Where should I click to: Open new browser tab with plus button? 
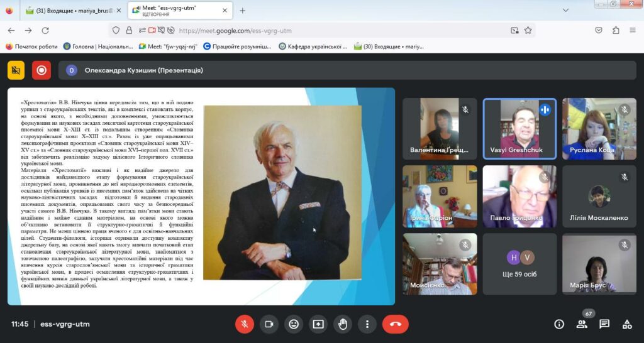(x=242, y=11)
